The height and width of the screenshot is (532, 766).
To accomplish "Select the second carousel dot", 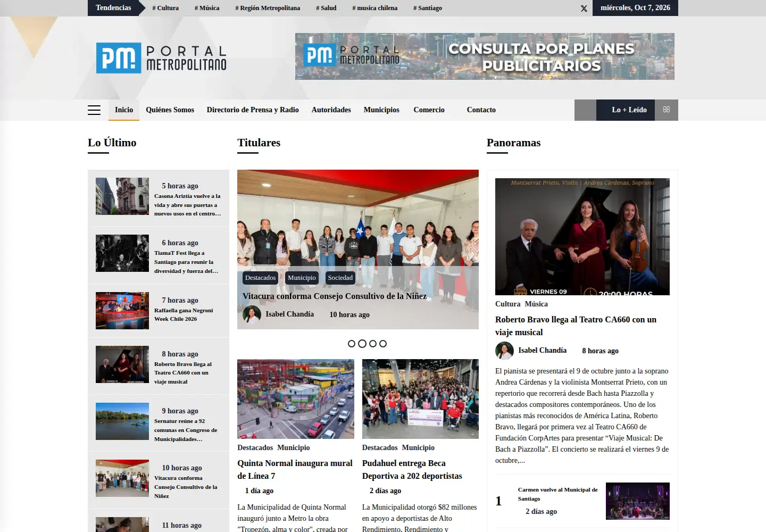I will (362, 344).
